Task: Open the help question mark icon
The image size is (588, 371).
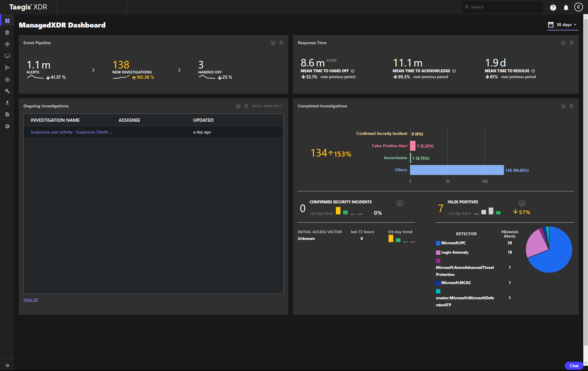Action: pyautogui.click(x=553, y=7)
